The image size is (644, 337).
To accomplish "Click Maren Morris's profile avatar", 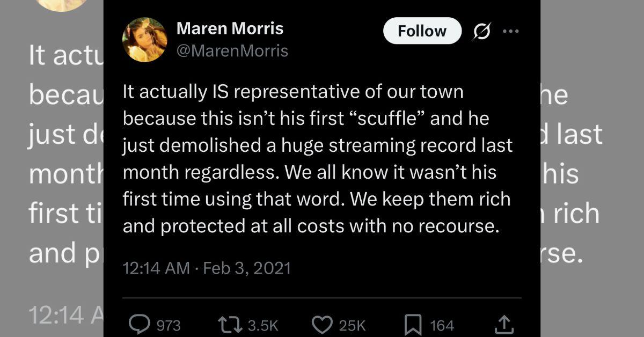I will click(144, 40).
